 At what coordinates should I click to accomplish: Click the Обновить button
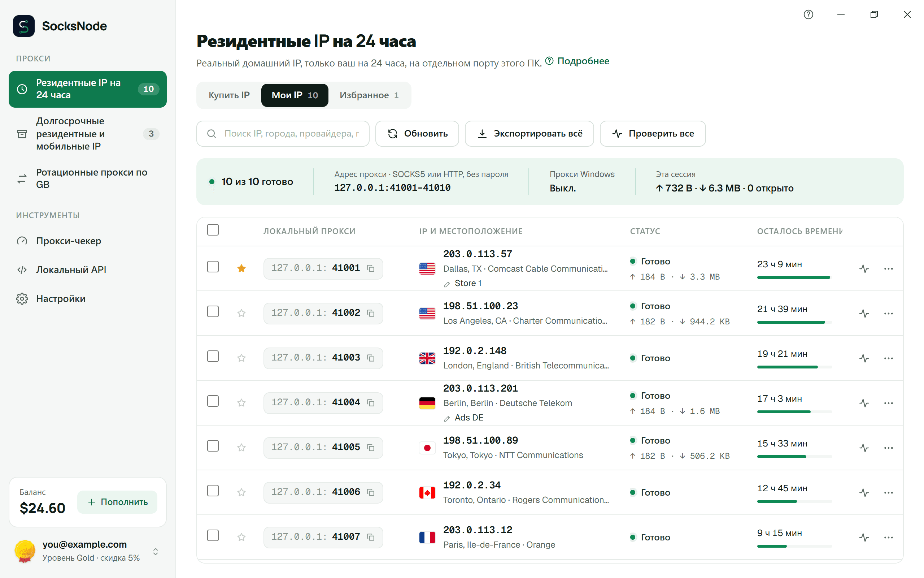click(417, 133)
